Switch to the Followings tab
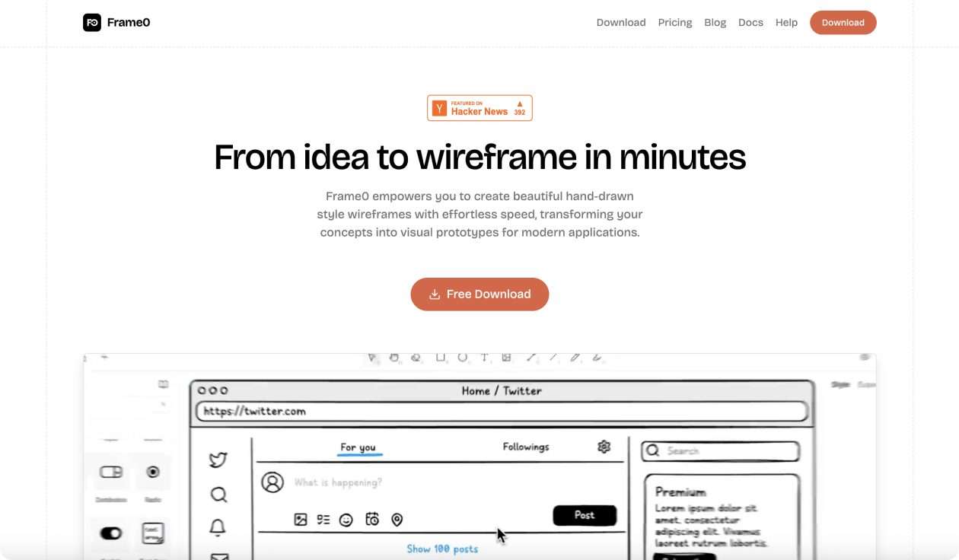The width and height of the screenshot is (959, 560). (525, 447)
